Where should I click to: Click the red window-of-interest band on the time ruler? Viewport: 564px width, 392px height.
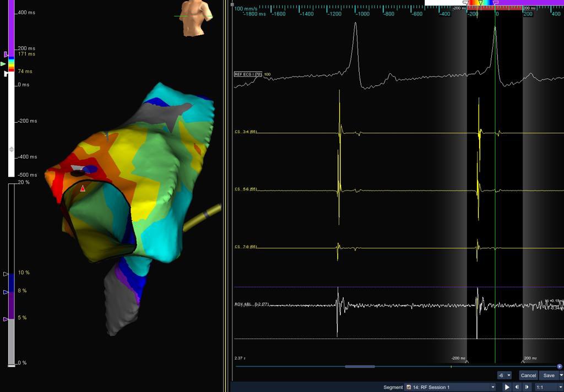pos(495,8)
